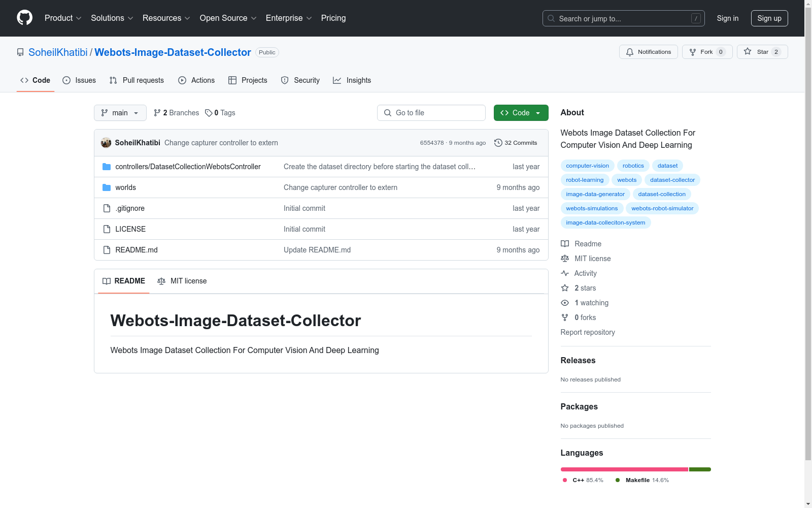
Task: Open the Enterprise dropdown
Action: coord(289,18)
